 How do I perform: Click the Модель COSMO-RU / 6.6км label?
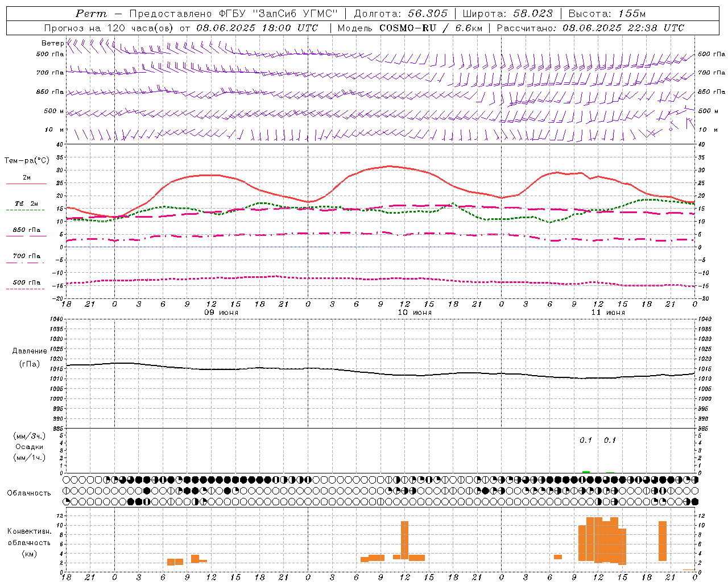coord(410,27)
